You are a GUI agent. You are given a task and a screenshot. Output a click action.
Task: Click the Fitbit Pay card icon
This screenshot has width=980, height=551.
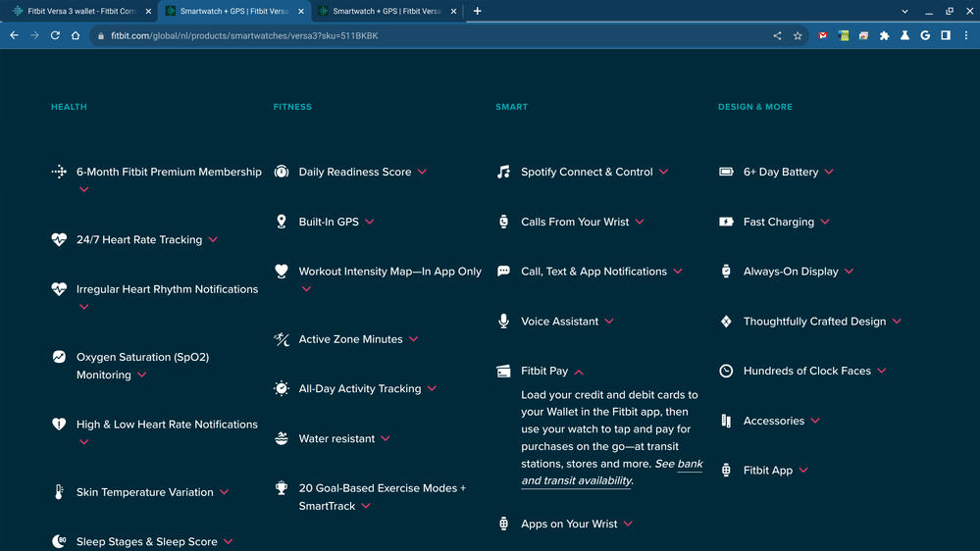(x=504, y=371)
